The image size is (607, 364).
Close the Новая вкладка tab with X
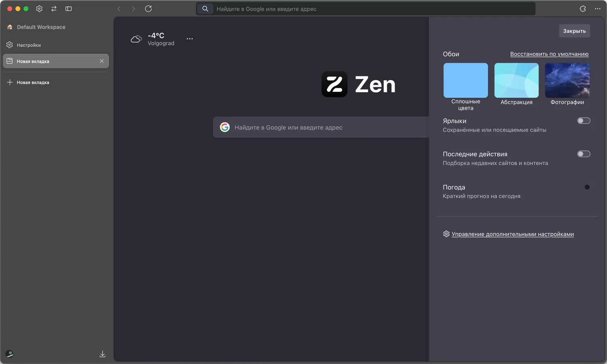click(x=102, y=61)
